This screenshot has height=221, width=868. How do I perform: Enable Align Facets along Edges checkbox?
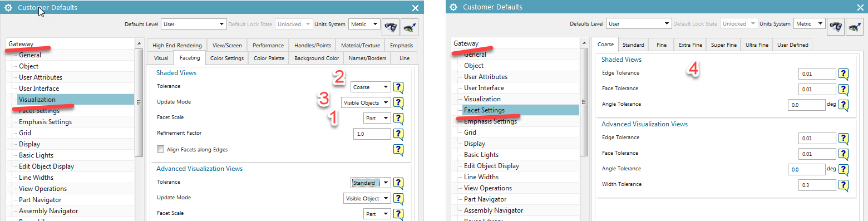161,149
